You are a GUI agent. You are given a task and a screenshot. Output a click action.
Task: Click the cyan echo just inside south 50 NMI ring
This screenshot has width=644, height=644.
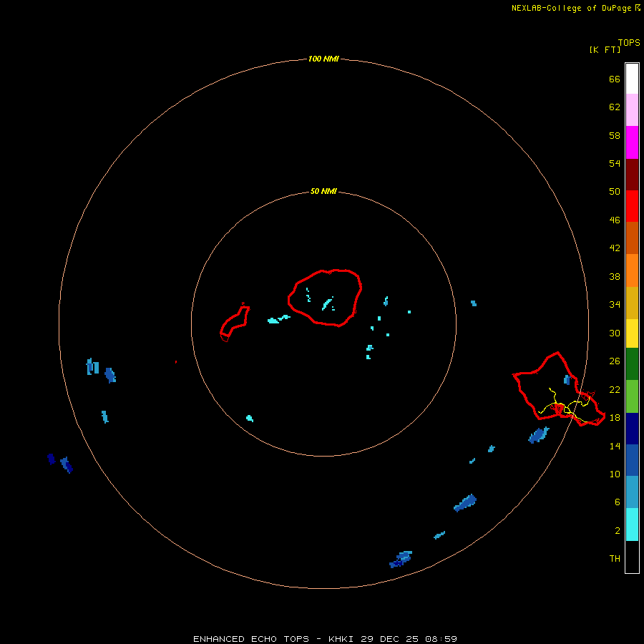(250, 419)
